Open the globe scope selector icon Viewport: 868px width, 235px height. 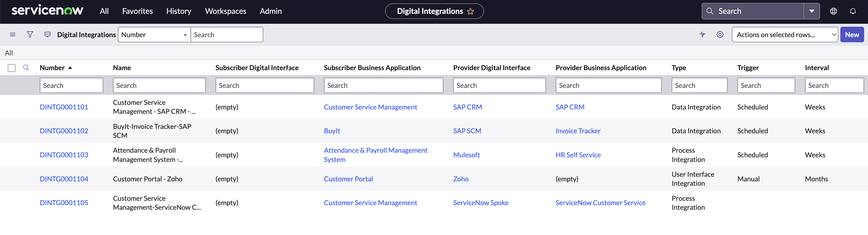click(833, 11)
